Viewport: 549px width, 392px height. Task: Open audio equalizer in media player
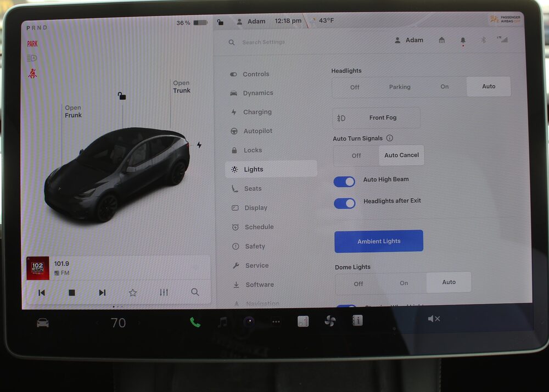point(164,293)
